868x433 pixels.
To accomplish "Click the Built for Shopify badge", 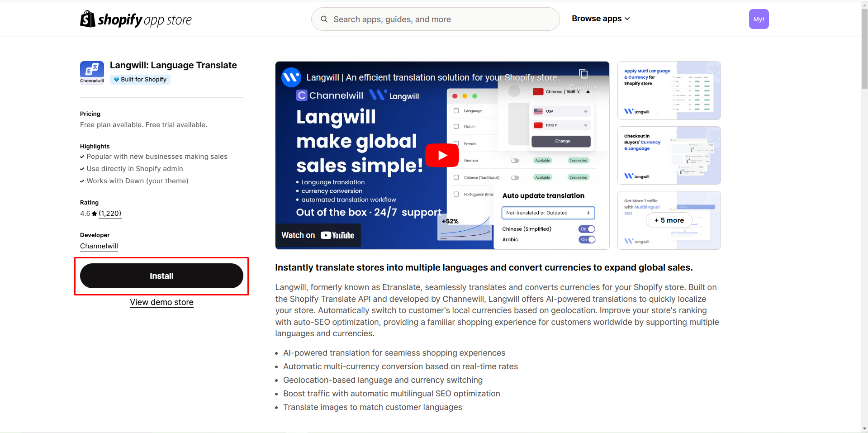I will (140, 79).
